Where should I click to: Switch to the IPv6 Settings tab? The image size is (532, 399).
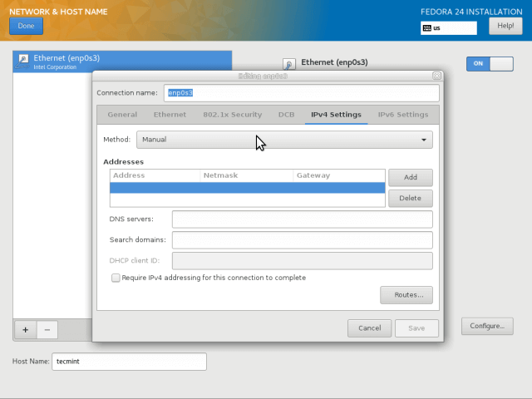pos(403,115)
